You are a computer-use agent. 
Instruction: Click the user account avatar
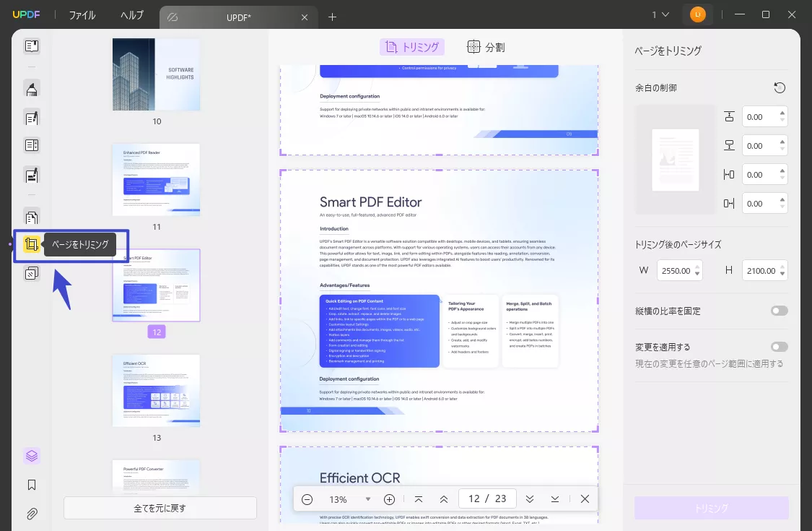tap(697, 14)
